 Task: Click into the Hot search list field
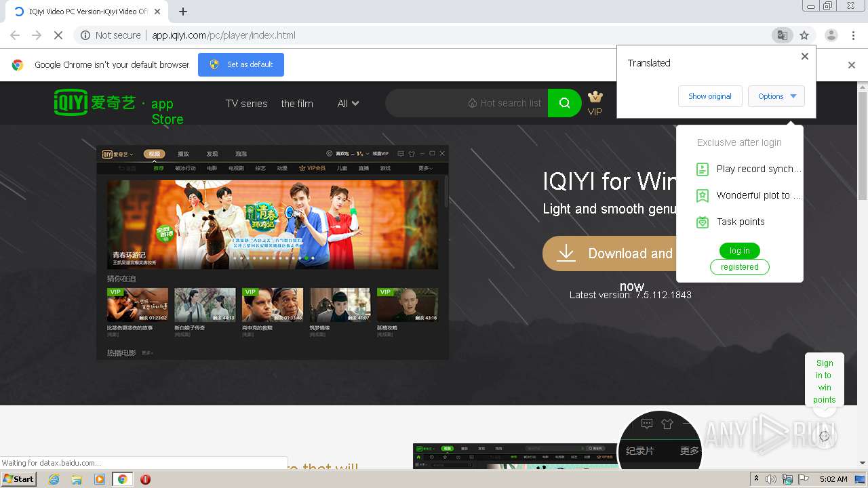pyautogui.click(x=467, y=103)
